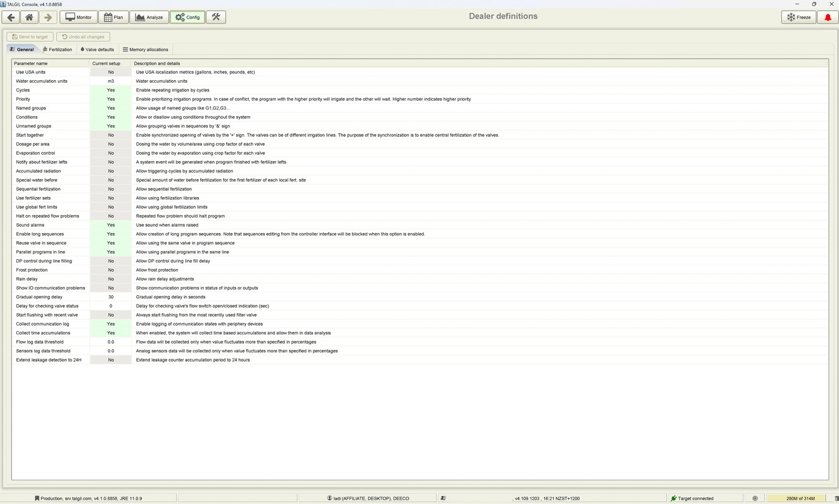Click the bookmark icon beside Production, srv.talgil.com
The height and width of the screenshot is (504, 839).
point(37,498)
